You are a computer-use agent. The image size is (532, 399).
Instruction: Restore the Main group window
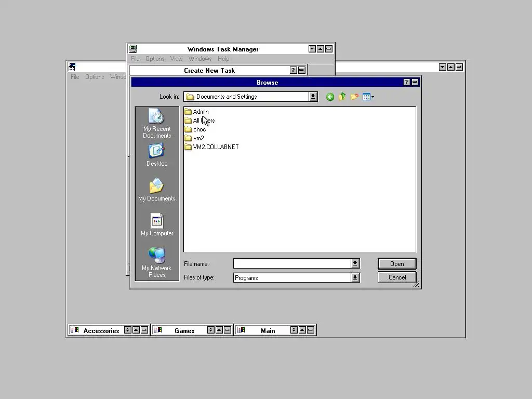pyautogui.click(x=294, y=330)
